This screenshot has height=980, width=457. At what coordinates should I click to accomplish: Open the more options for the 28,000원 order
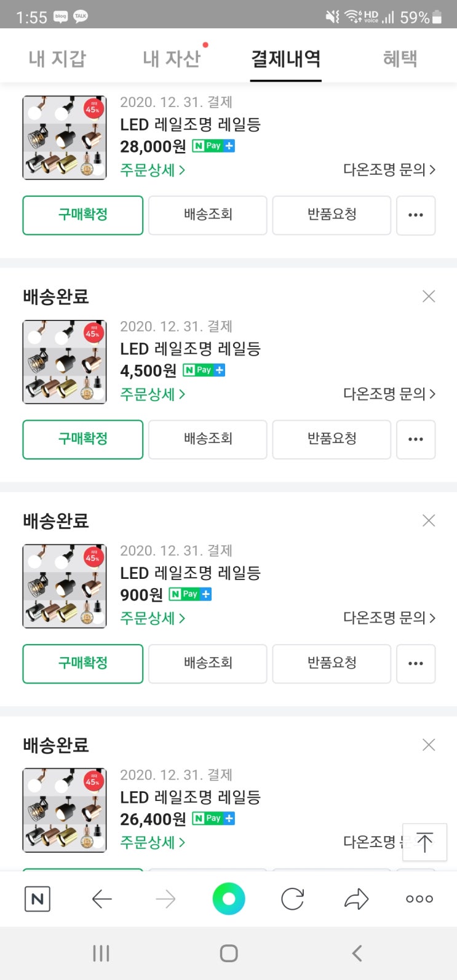click(x=416, y=215)
